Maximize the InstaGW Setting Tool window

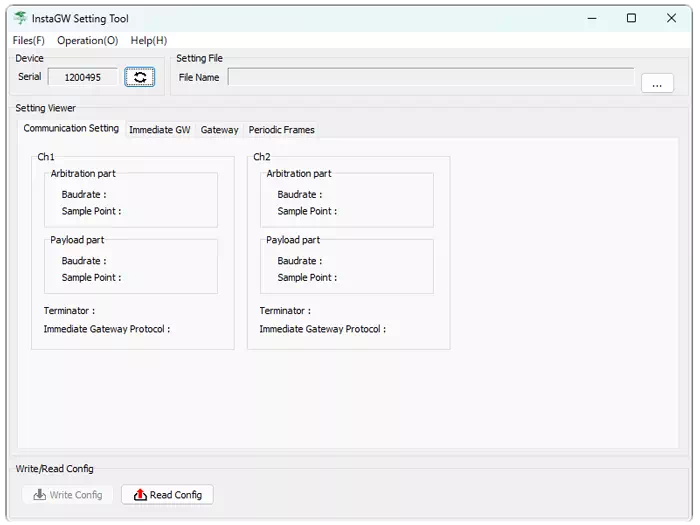coord(631,18)
